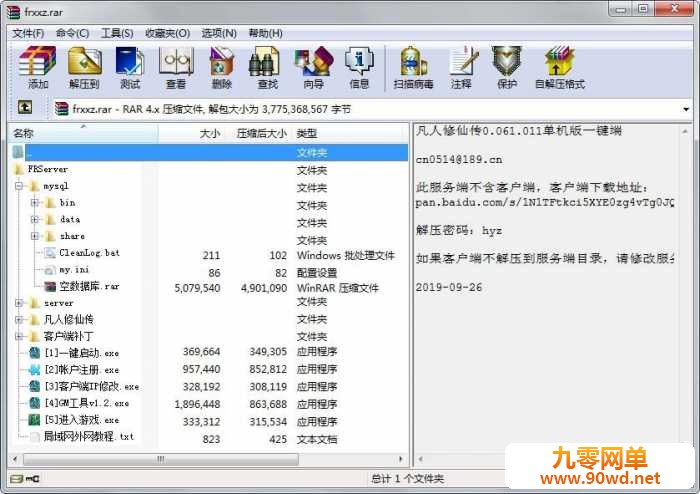Open the 收藏夹(O) menu
This screenshot has width=700, height=494.
point(167,33)
